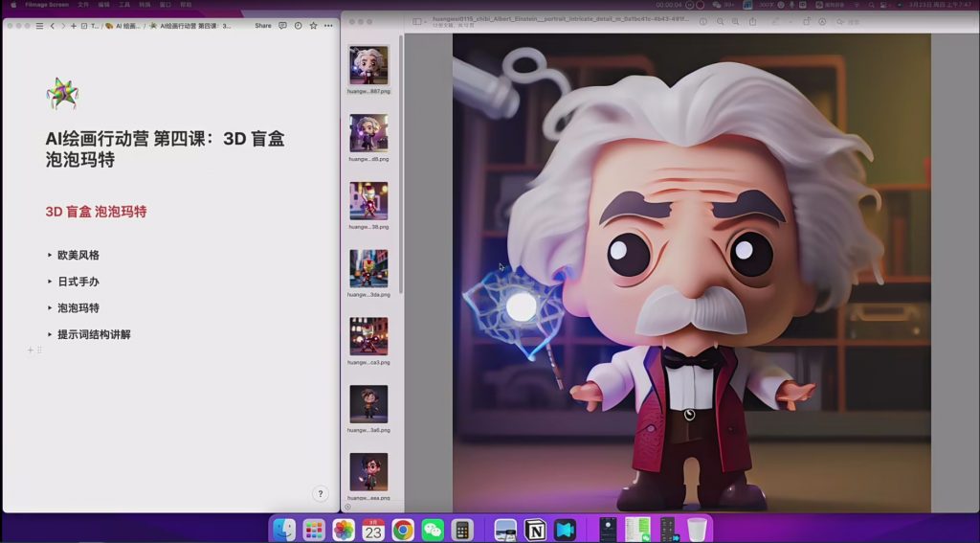The image size is (980, 543).
Task: Select the Iron Man thumbnail ending 38.png
Action: [x=368, y=201]
